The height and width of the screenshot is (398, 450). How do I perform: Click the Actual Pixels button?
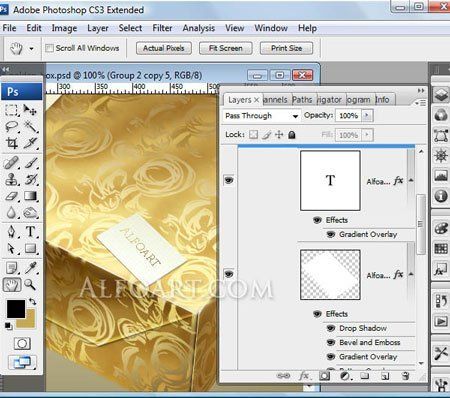coord(164,48)
